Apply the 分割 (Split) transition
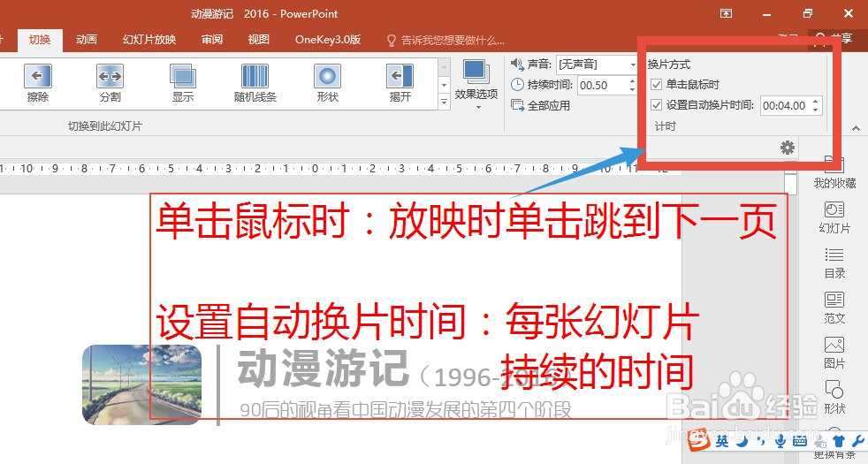 (110, 83)
